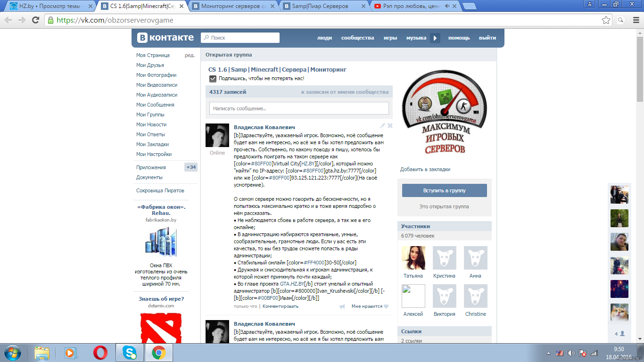Open Владислав Ковалевич's avatar on first post
The image size is (644, 362).
(x=217, y=135)
